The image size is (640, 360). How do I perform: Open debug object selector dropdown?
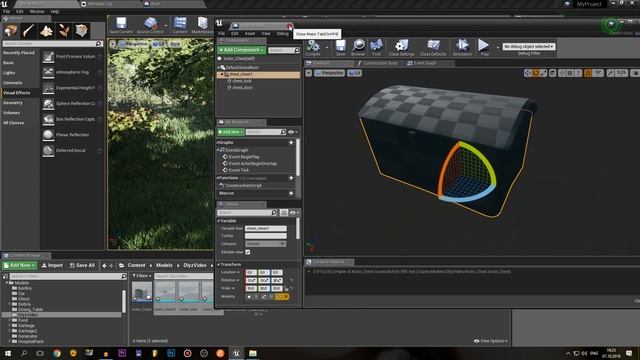[x=529, y=47]
